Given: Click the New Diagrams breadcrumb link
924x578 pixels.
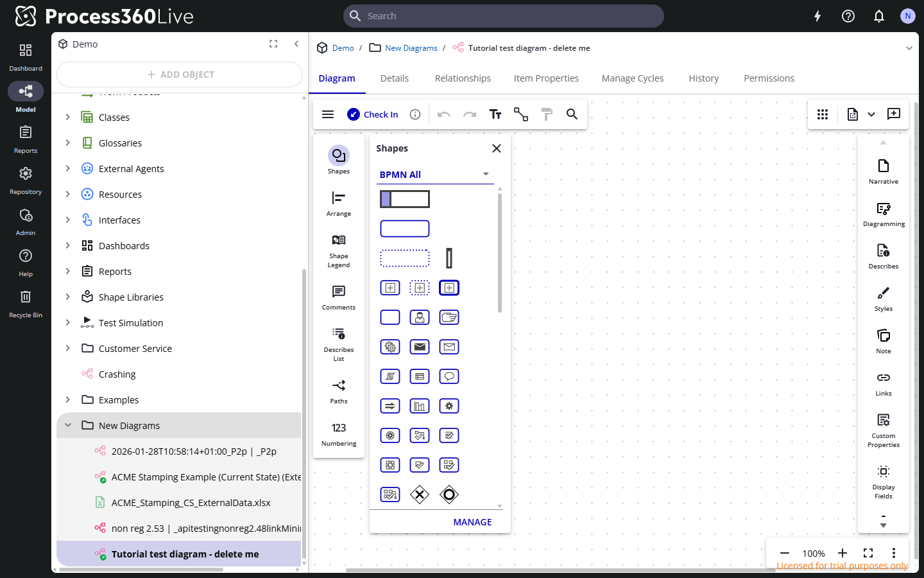Looking at the screenshot, I should [411, 48].
